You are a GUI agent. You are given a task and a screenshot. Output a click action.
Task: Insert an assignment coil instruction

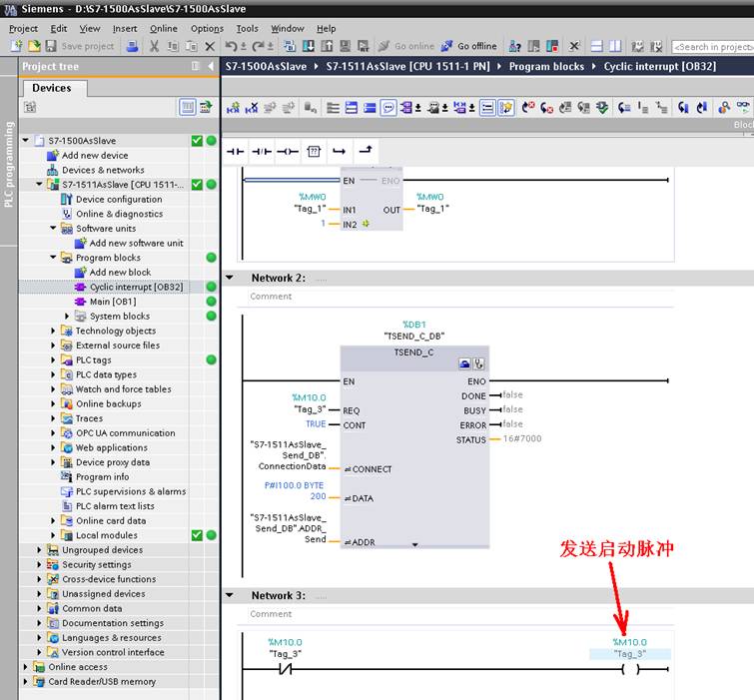click(x=288, y=152)
